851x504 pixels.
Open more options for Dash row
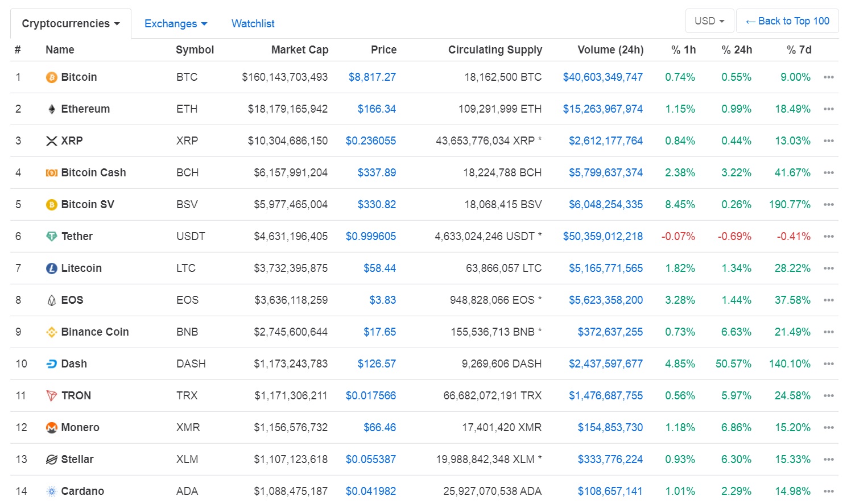coord(828,364)
